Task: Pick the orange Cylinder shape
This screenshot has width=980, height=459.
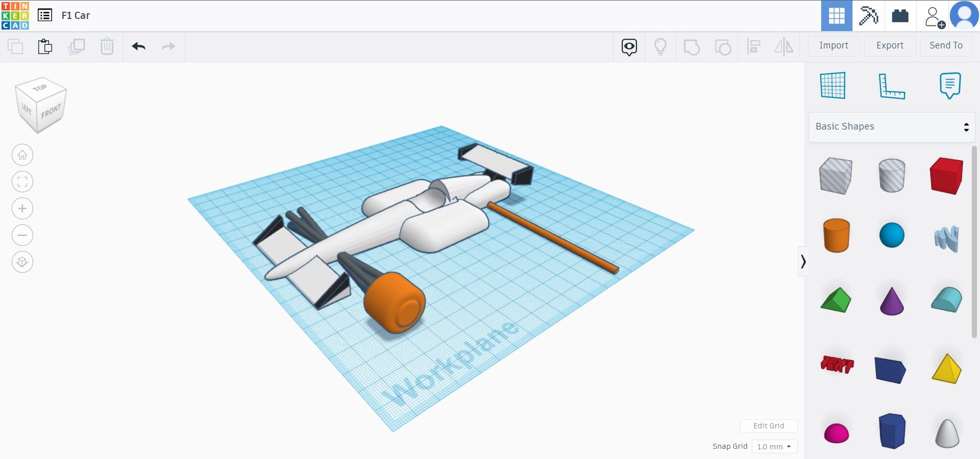Action: click(x=837, y=235)
